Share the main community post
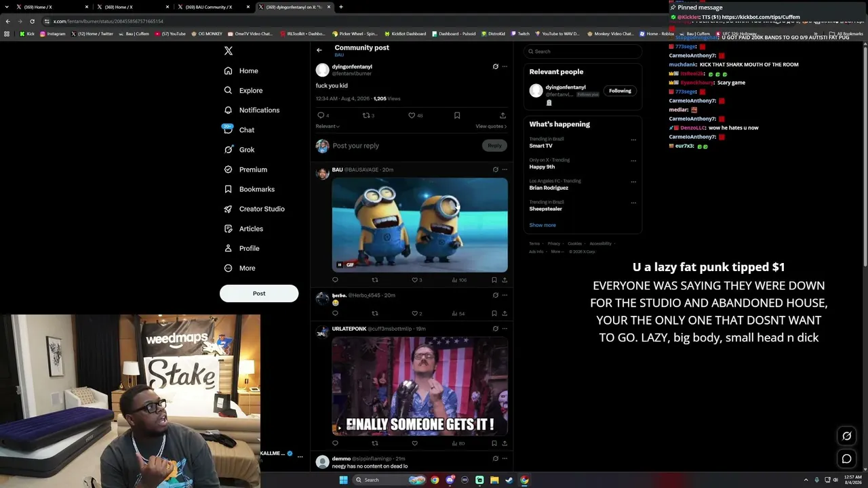 [502, 115]
